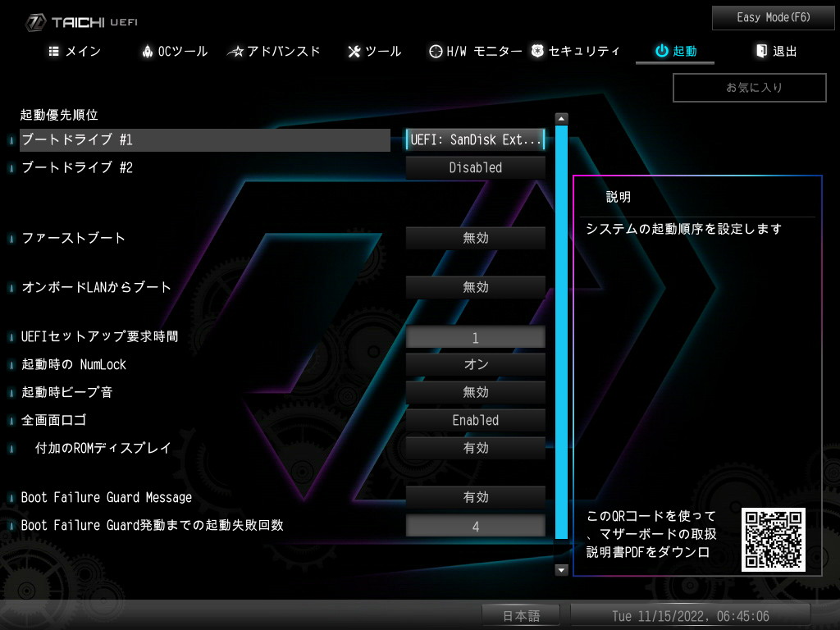Screen dimensions: 840x630
Task: Toggle the 起動時ビープ音 setting value
Action: coord(475,392)
